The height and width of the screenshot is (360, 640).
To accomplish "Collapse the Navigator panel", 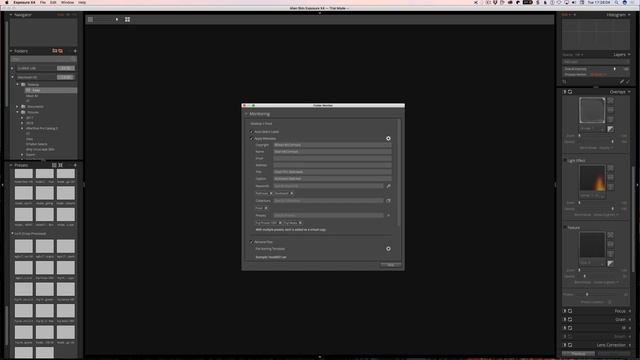I will click(11, 15).
